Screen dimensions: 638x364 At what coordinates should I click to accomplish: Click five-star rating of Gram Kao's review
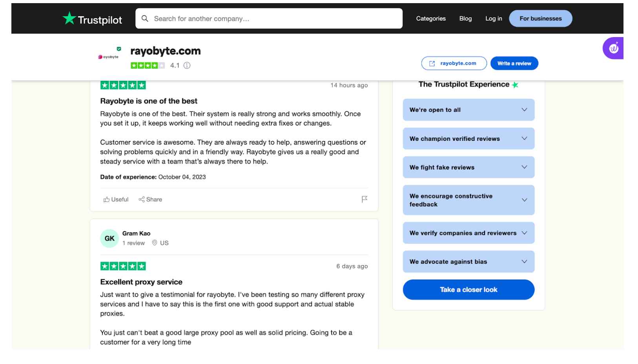(123, 266)
